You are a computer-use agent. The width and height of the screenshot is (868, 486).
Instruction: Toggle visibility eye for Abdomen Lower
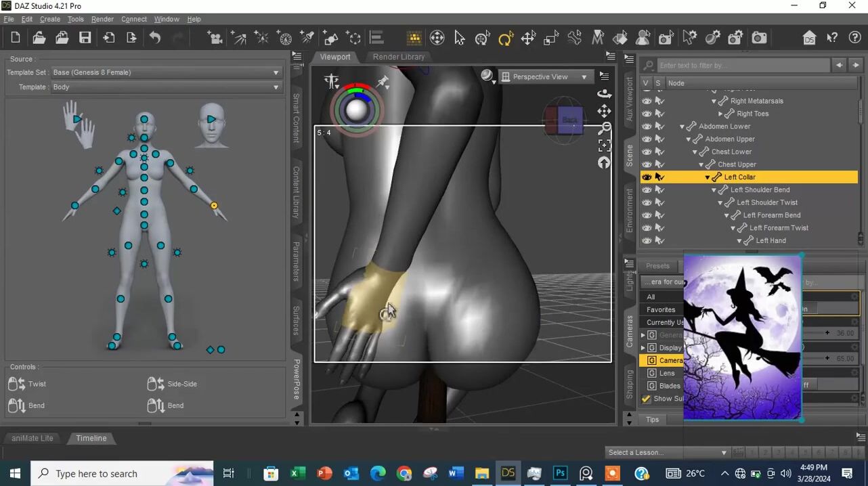[647, 127]
